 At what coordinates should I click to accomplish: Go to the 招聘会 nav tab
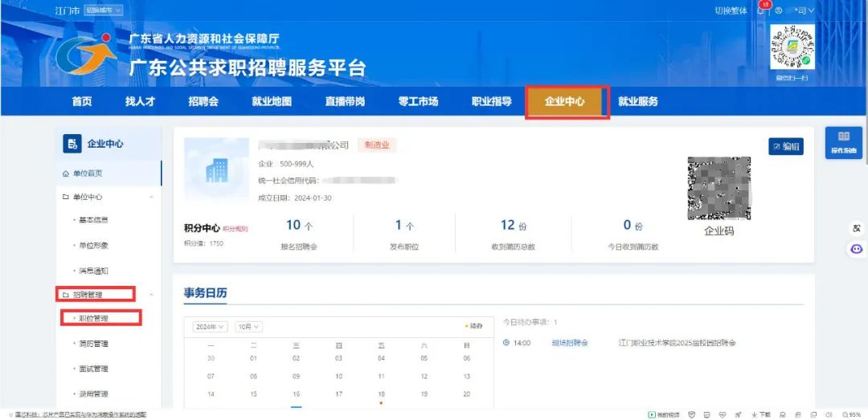click(x=203, y=102)
